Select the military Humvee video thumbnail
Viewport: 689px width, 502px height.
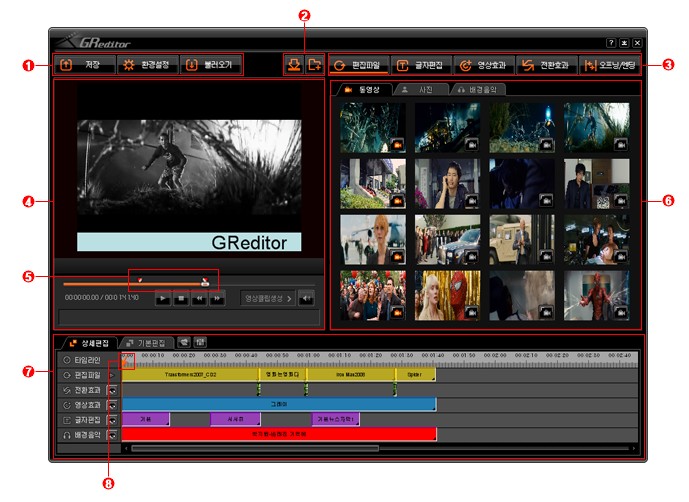pos(522,240)
